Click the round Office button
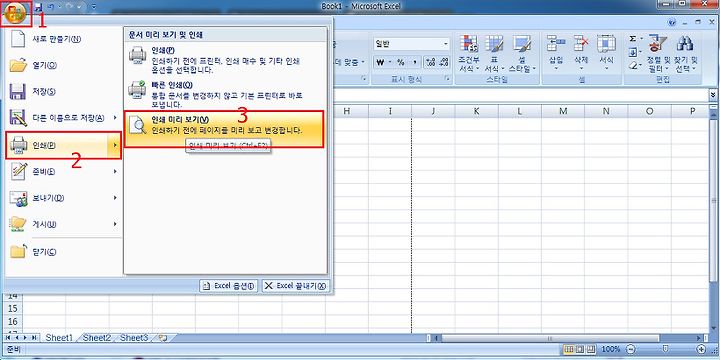The image size is (720, 360). pyautogui.click(x=15, y=12)
